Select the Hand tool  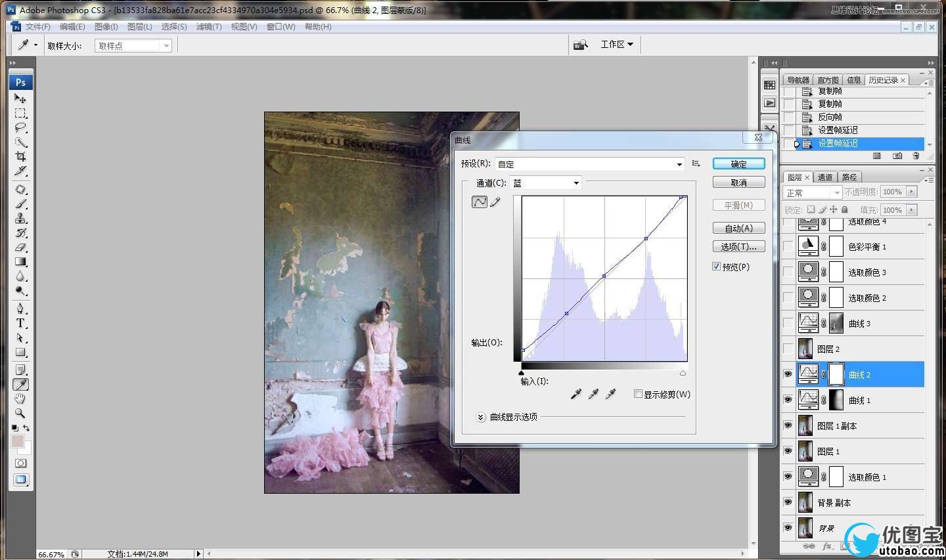coord(20,398)
